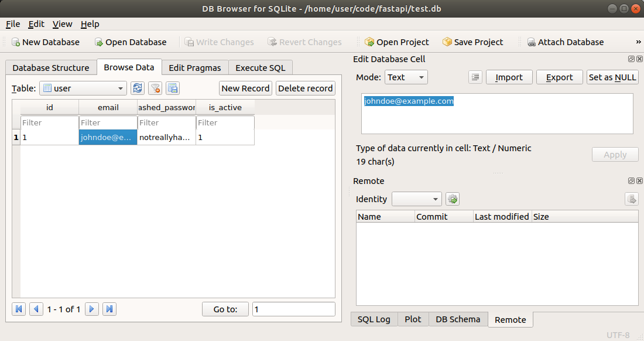Open Project from the toolbar
Viewport: 644px width, 341px height.
point(396,42)
